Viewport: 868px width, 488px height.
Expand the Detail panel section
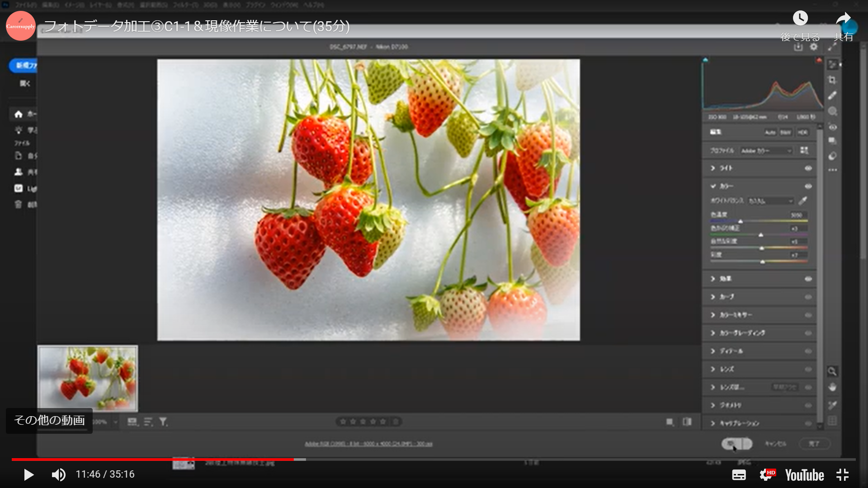coord(713,351)
